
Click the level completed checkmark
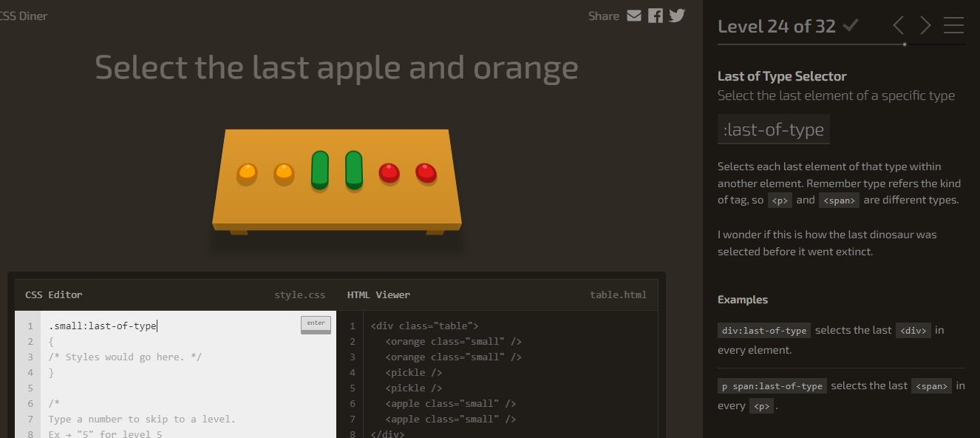tap(851, 26)
